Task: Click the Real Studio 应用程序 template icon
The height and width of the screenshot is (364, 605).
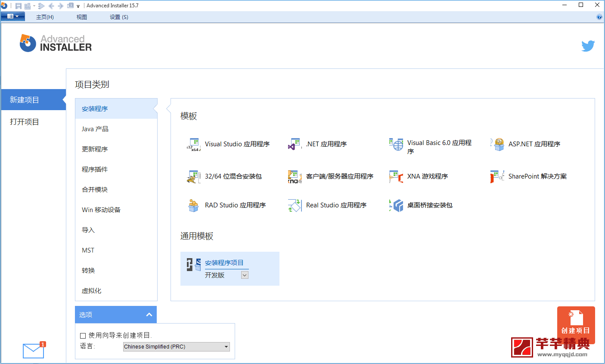Action: 295,206
